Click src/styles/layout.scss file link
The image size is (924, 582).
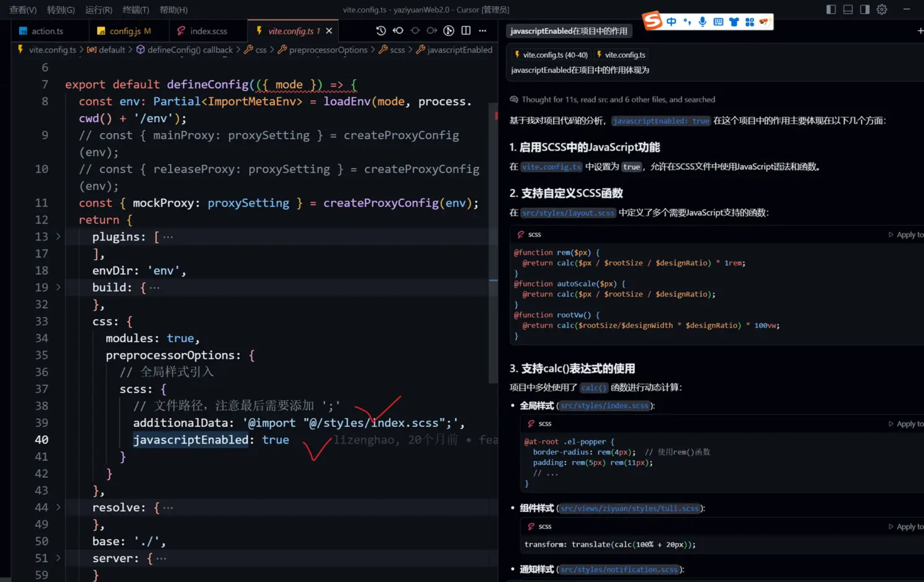click(568, 213)
